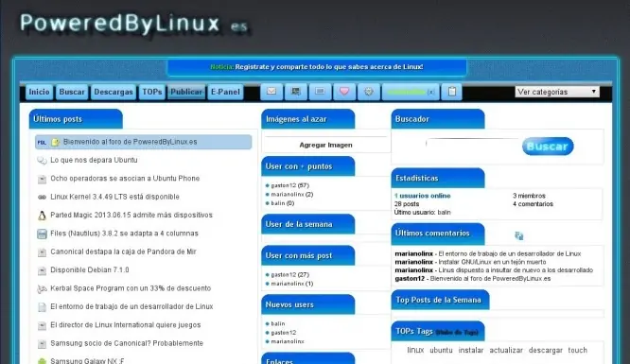Click gamepad icon beside Kerbal Space Program post

point(42,288)
